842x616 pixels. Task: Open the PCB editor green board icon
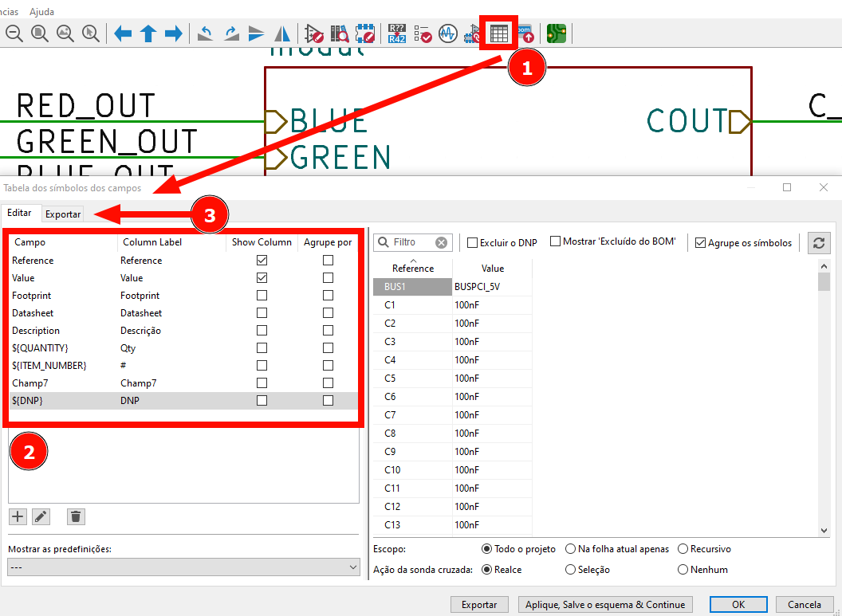(557, 33)
